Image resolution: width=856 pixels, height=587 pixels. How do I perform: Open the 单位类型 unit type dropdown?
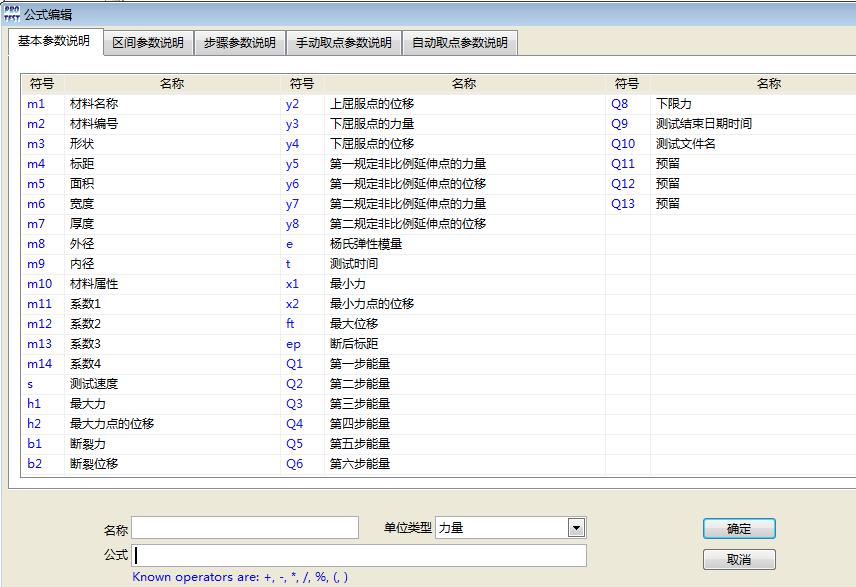coord(574,527)
